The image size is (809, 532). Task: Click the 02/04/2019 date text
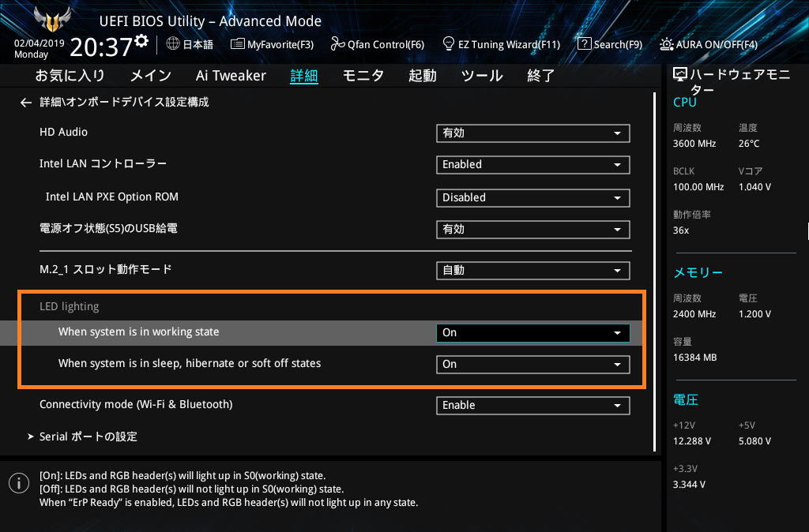(x=40, y=43)
